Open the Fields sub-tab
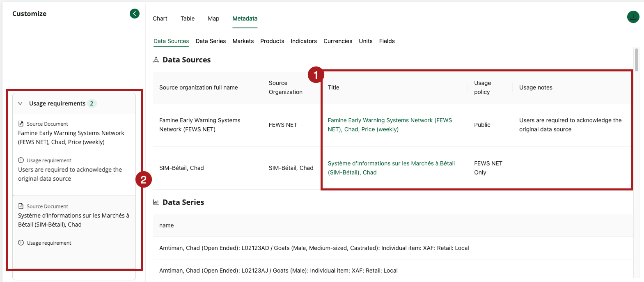Viewport: 644px width, 282px height. point(387,41)
